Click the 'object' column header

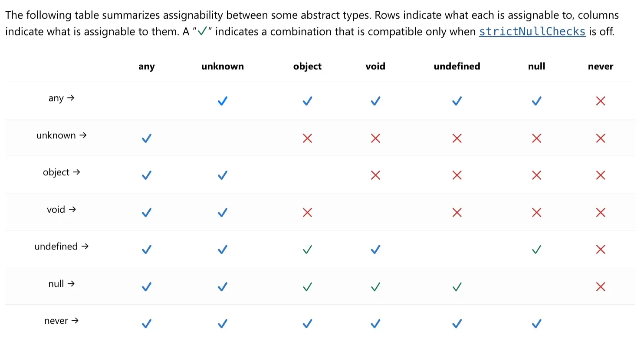tap(307, 66)
